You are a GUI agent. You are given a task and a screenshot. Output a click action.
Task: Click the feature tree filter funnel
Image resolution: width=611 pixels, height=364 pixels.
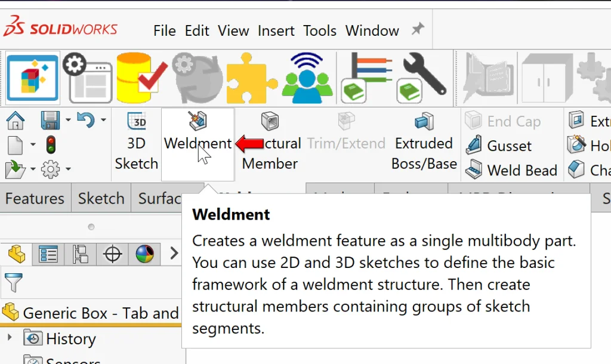(x=14, y=282)
